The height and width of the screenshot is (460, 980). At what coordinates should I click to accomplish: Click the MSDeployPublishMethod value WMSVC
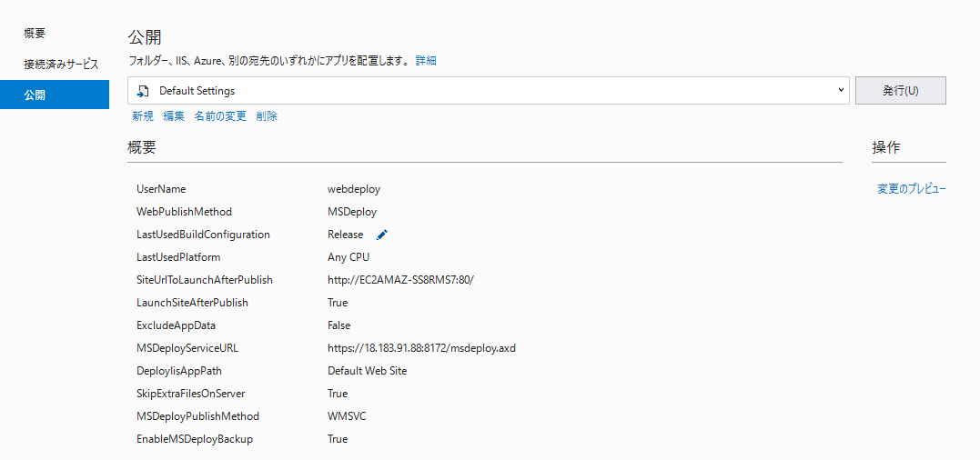[x=347, y=416]
